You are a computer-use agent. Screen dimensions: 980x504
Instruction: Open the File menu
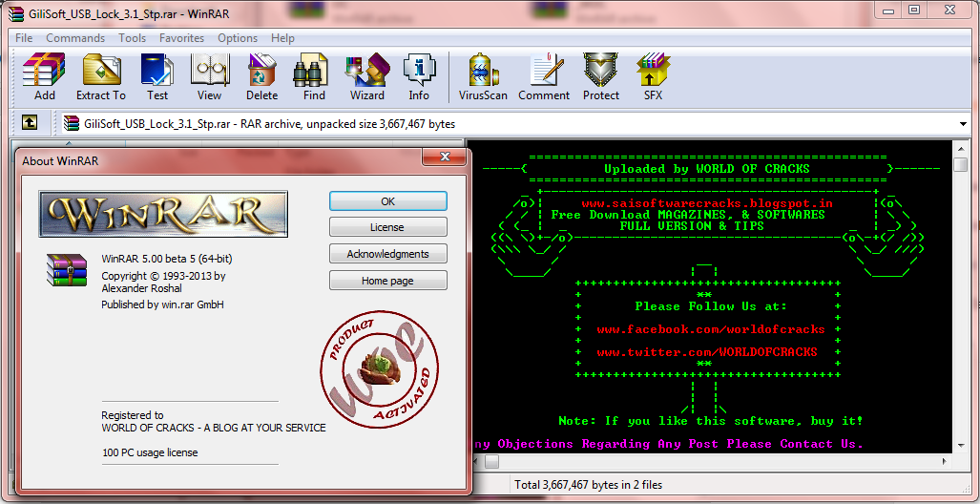(24, 38)
